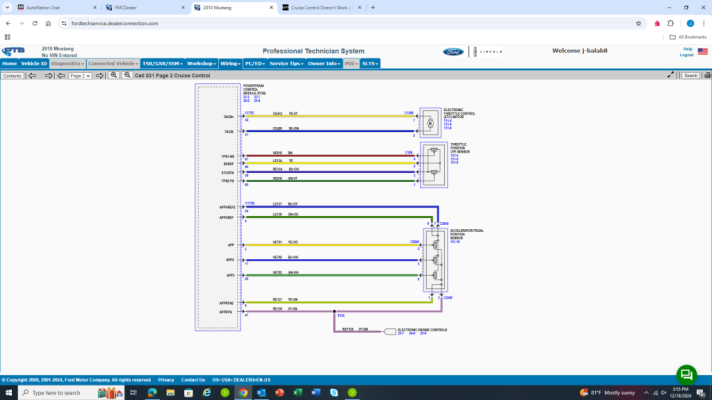The width and height of the screenshot is (712, 400).
Task: Open the Home menu item in PTS
Action: tap(9, 64)
